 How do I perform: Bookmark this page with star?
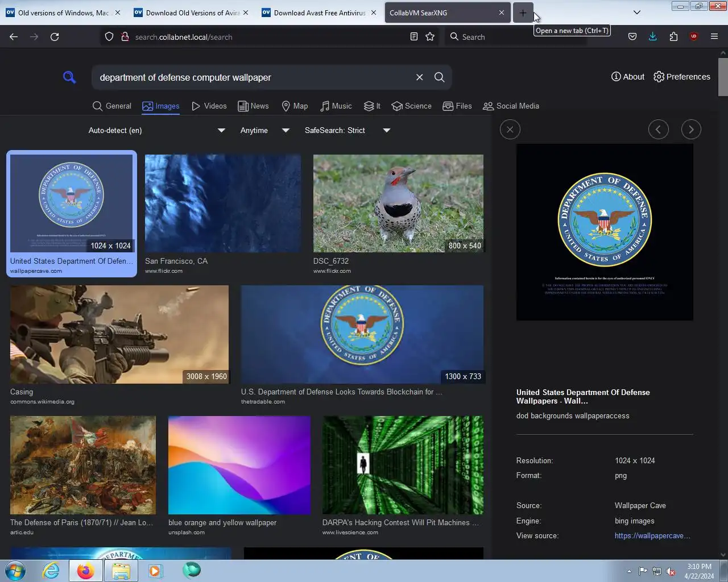tap(430, 37)
